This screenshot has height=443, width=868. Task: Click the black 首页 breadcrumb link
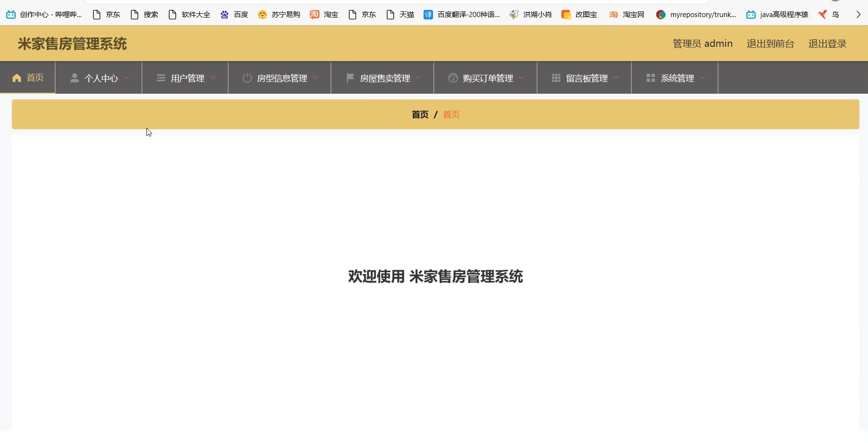coord(420,115)
